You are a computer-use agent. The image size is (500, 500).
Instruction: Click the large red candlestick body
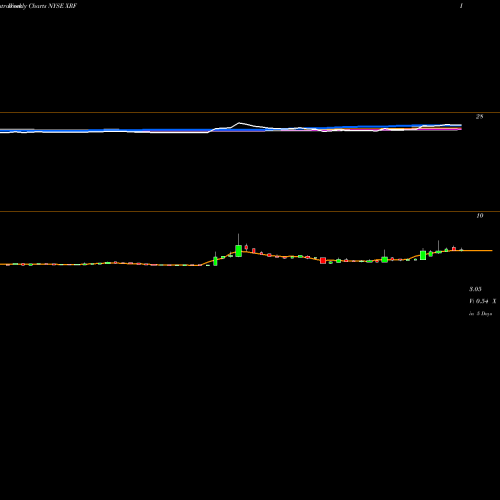click(x=323, y=260)
